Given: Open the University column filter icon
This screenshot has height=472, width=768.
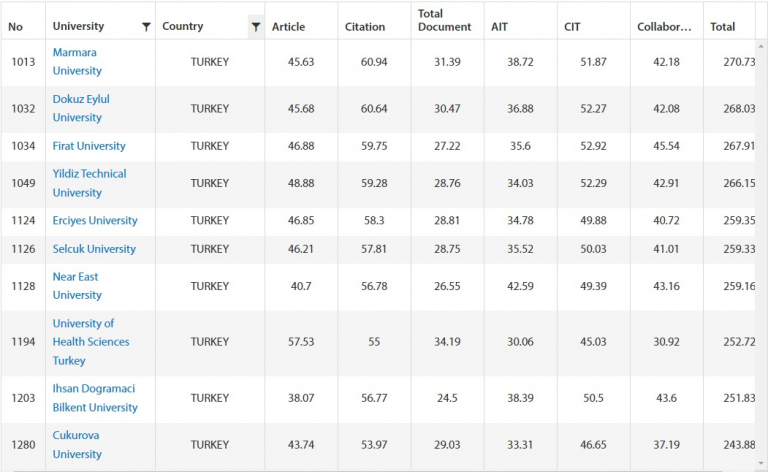Looking at the screenshot, I should [x=146, y=27].
